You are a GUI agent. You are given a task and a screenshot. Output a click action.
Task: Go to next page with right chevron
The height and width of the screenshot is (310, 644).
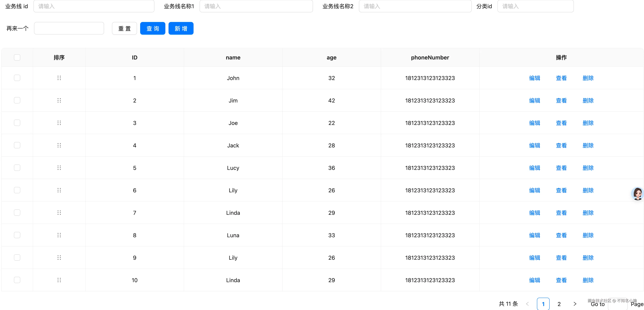[575, 304]
